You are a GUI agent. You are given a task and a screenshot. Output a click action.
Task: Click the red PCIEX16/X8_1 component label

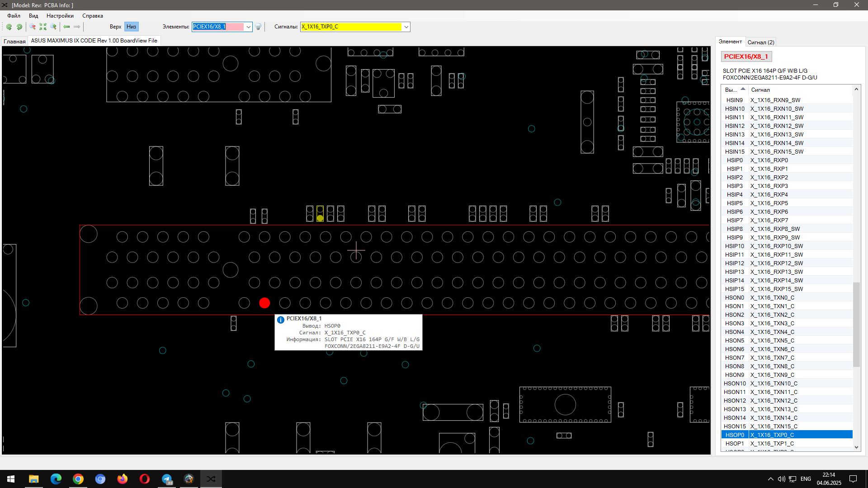[x=745, y=56]
